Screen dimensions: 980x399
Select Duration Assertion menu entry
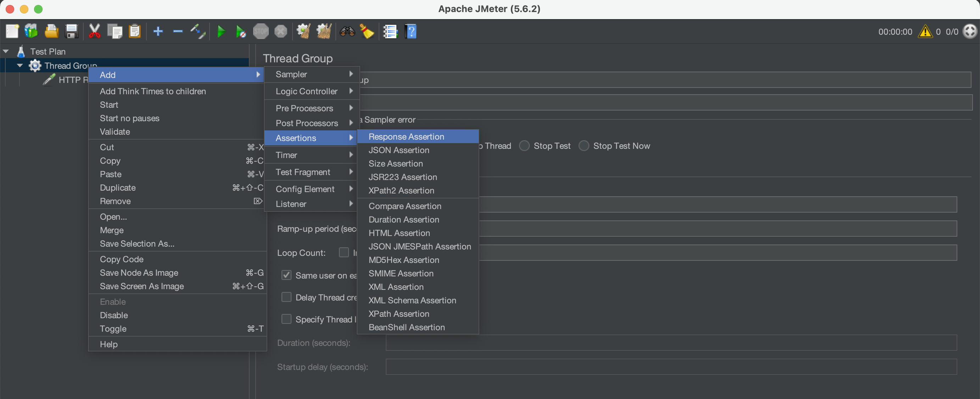[x=403, y=219]
